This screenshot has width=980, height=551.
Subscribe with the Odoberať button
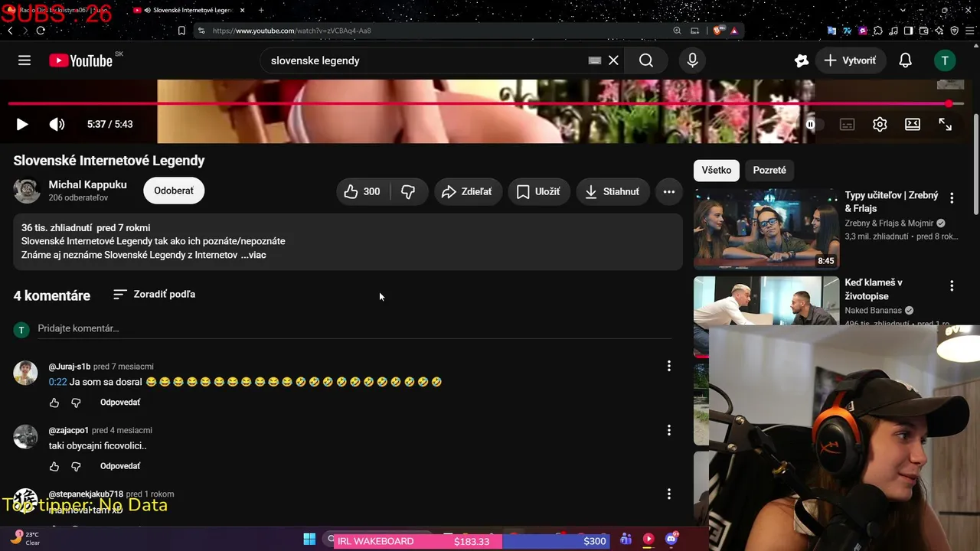click(174, 191)
